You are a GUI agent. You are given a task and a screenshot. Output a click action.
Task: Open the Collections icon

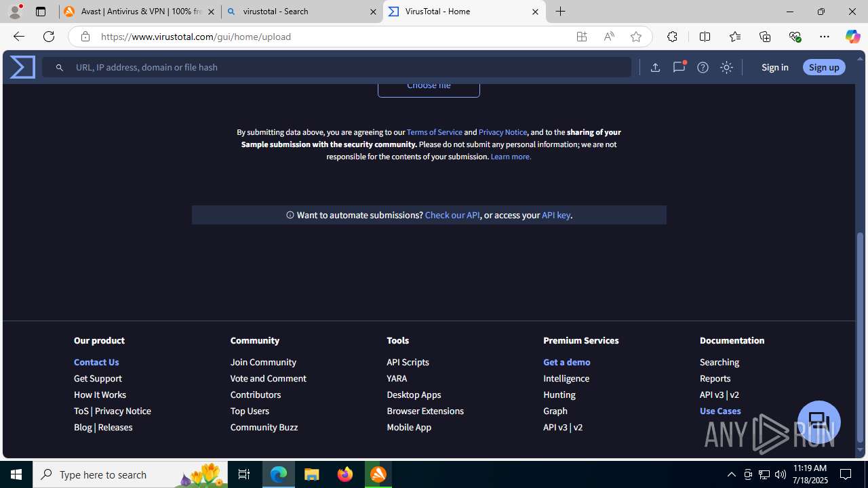765,37
